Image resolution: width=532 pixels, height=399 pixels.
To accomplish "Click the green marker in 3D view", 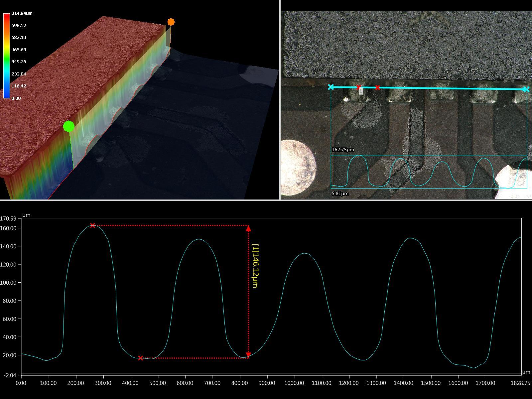I will 68,126.
